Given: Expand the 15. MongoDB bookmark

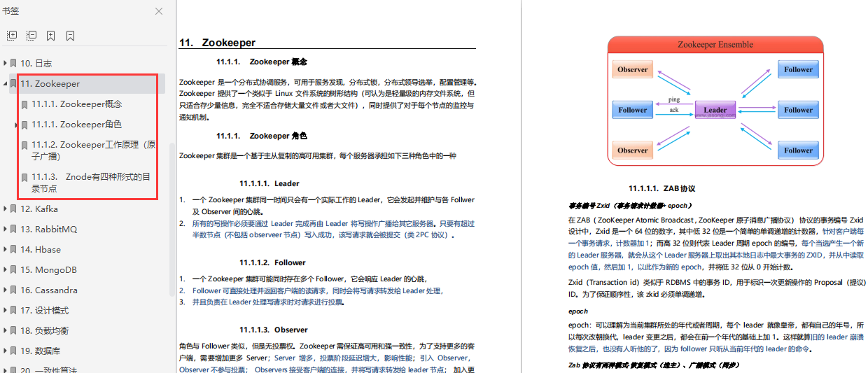Looking at the screenshot, I should click(5, 270).
